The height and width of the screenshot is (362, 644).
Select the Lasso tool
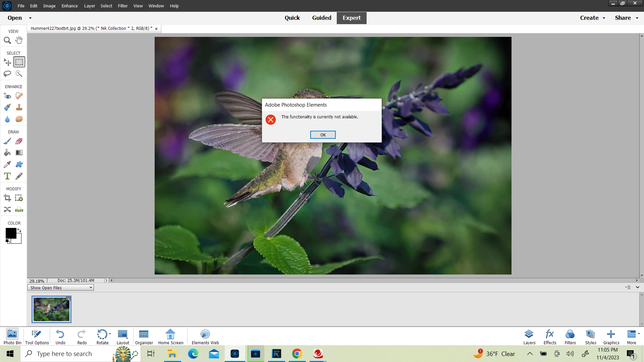coord(7,74)
